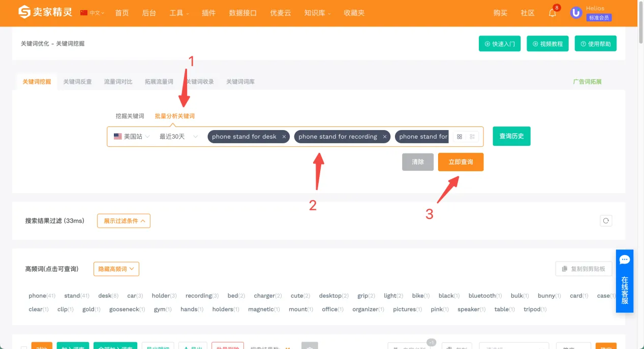Open 优麦云 in top navigation
Screen dimensions: 644x349
(281, 13)
